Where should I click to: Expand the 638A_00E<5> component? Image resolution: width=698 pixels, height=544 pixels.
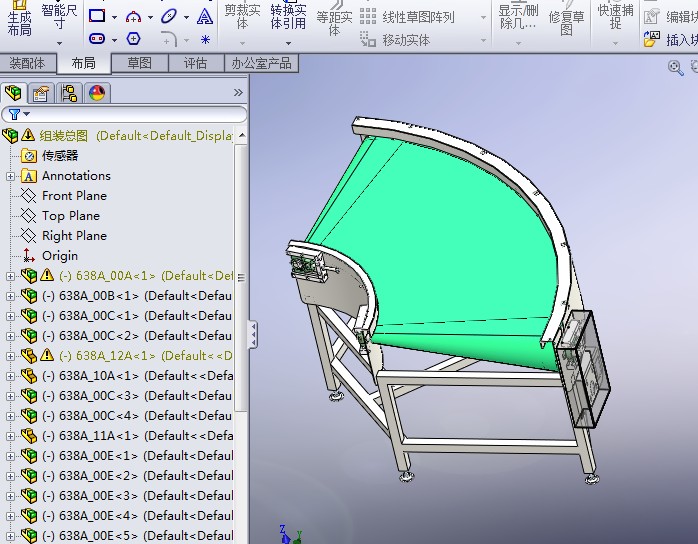[x=10, y=537]
